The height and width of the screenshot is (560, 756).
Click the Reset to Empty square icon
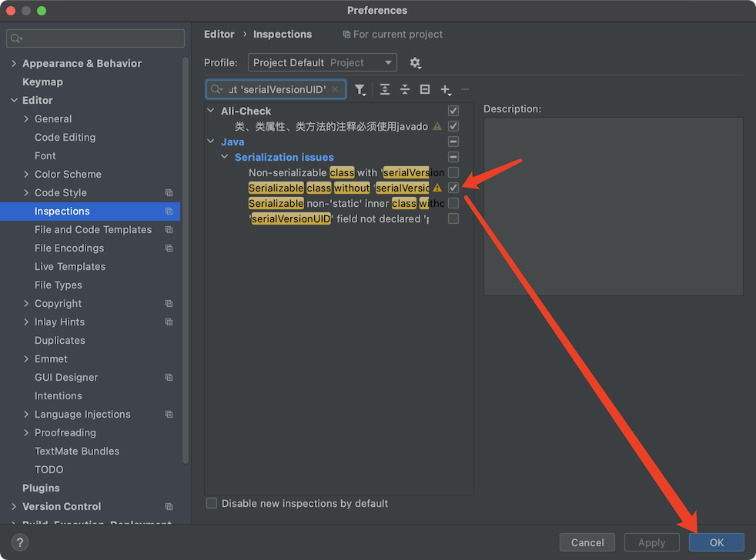point(425,90)
